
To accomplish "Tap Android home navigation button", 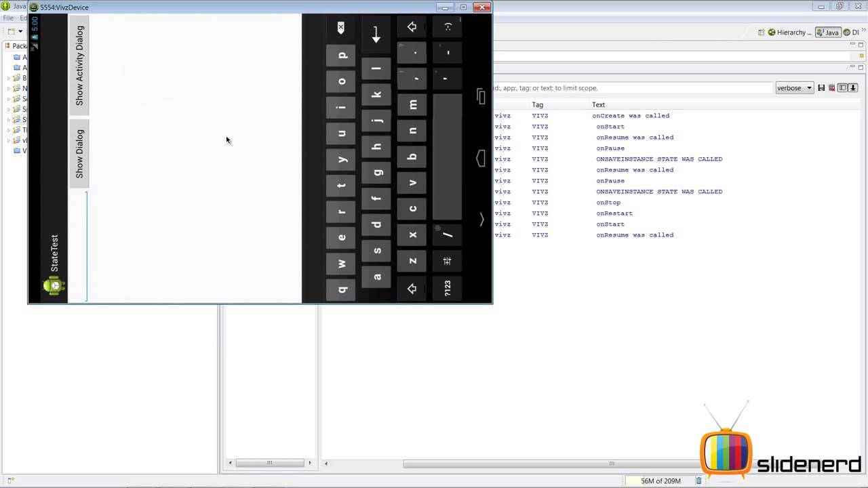I will tap(481, 159).
